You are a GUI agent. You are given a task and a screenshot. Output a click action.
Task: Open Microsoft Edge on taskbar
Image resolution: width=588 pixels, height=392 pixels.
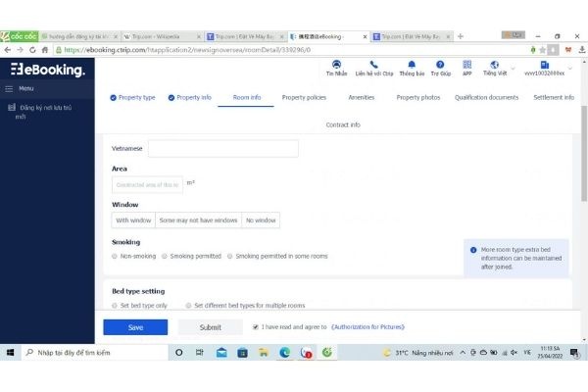click(284, 352)
